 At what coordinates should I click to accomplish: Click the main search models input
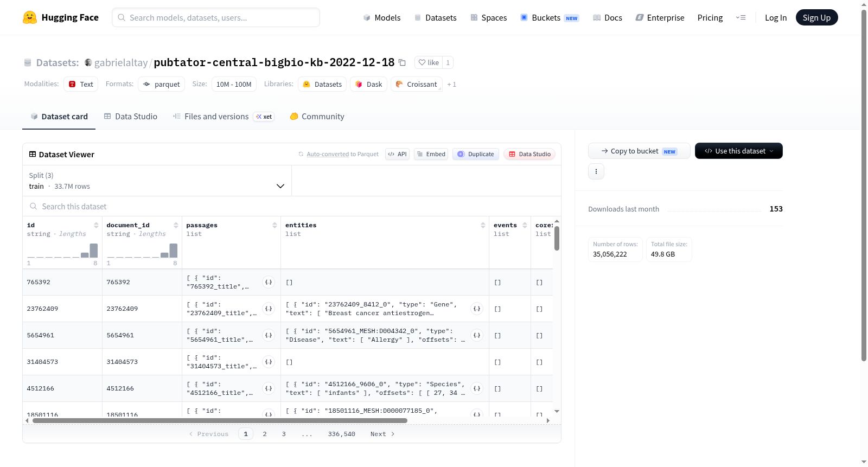click(216, 17)
